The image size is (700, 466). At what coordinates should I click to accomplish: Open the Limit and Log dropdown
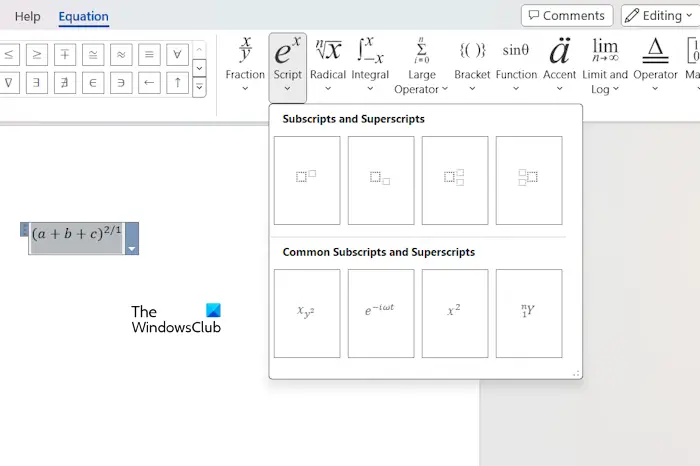tap(605, 66)
